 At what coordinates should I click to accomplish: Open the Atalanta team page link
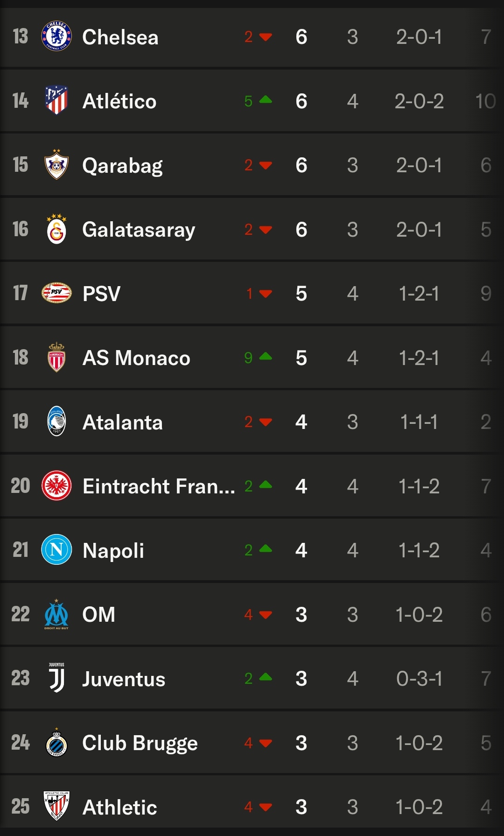tap(123, 422)
